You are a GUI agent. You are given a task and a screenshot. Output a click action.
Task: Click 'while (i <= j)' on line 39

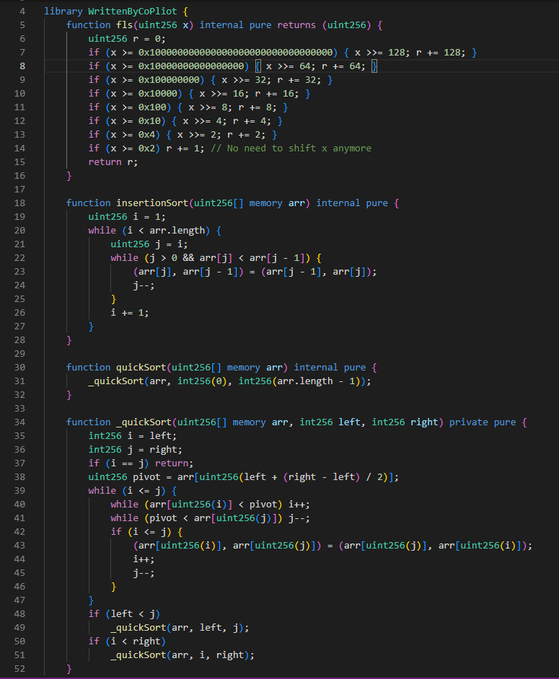pyautogui.click(x=127, y=491)
